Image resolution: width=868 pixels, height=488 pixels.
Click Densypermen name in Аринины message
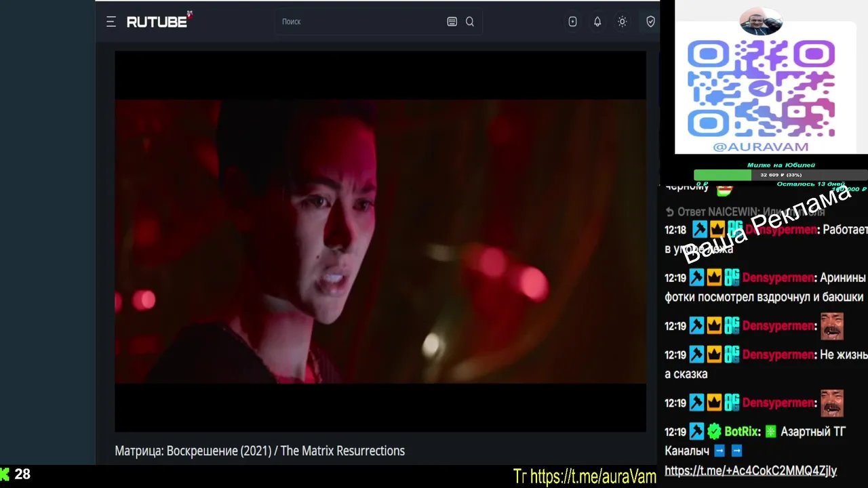(x=778, y=278)
